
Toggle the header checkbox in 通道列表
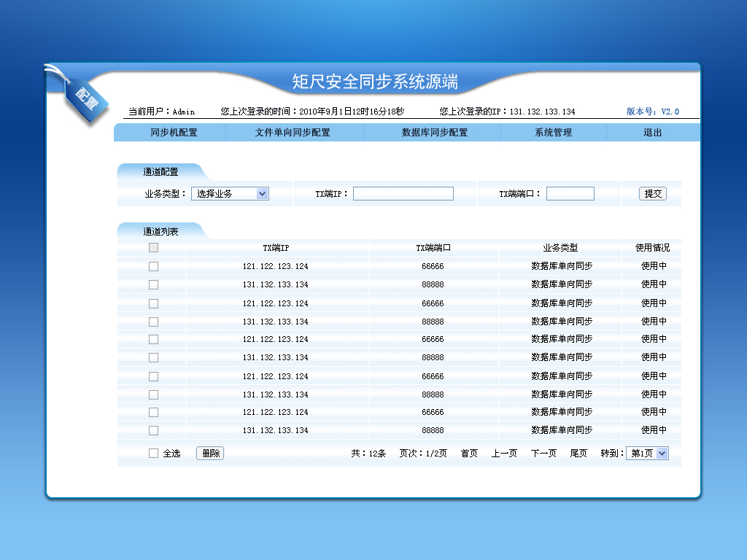point(153,248)
